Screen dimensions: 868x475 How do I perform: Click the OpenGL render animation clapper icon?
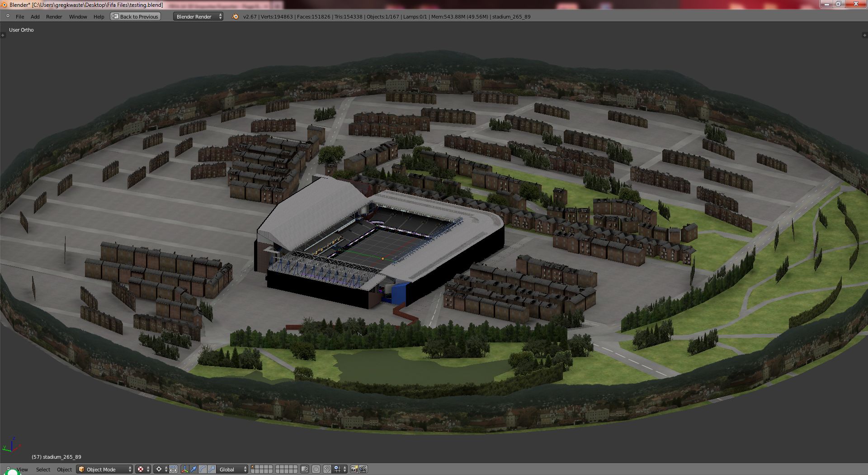tap(363, 470)
